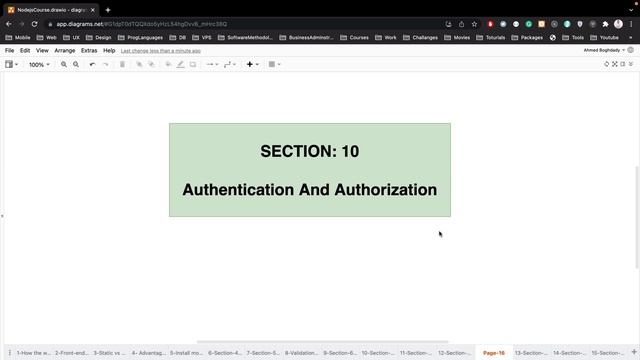
Task: Click the shadow toolbar icon
Action: pos(193,64)
